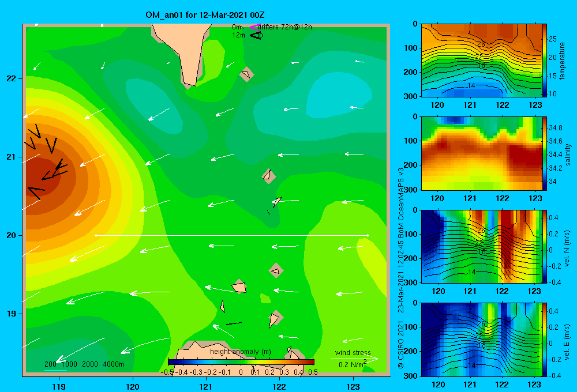
Task: Click the salinity color bar
Action: [x=545, y=154]
